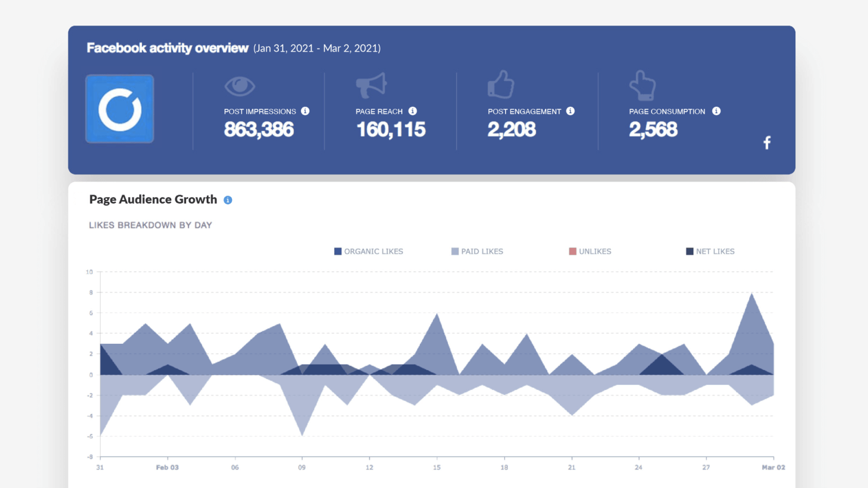The image size is (868, 488).
Task: Click the Page Audience Growth heading
Action: pos(152,199)
